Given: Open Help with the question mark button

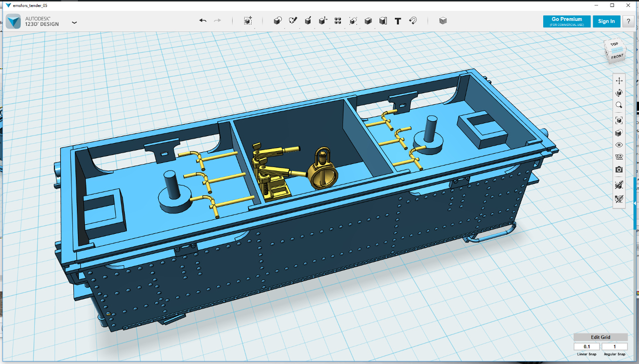Looking at the screenshot, I should 628,21.
